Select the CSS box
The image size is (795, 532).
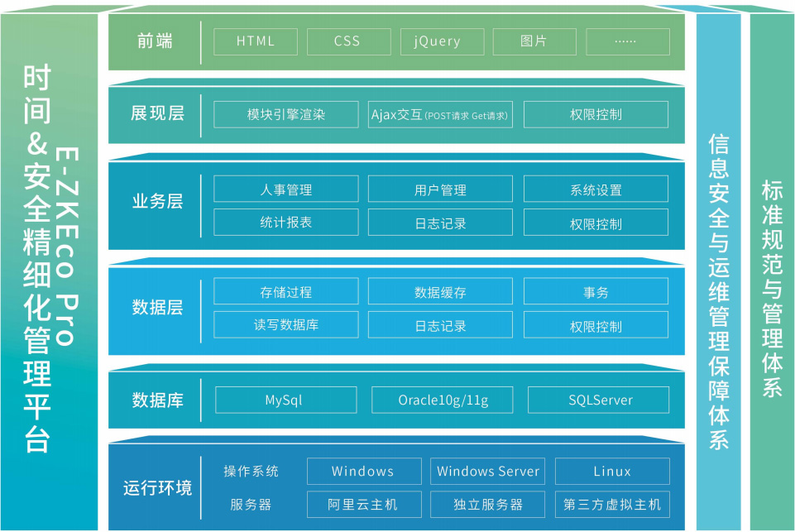click(x=348, y=41)
